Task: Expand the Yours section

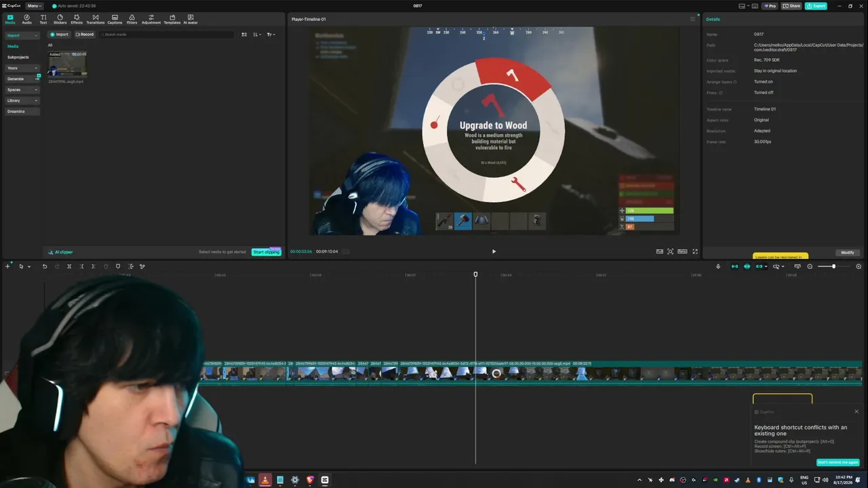Action: pyautogui.click(x=22, y=68)
